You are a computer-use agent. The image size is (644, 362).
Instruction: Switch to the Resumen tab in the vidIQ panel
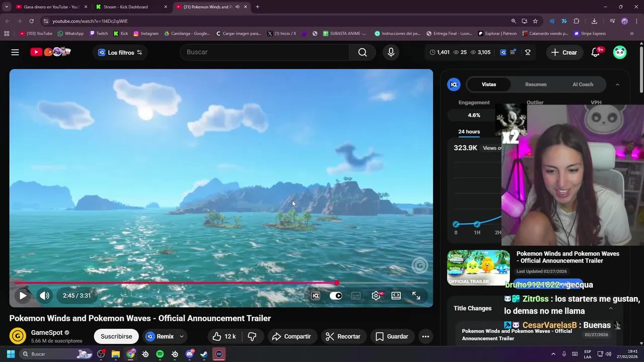pyautogui.click(x=536, y=84)
